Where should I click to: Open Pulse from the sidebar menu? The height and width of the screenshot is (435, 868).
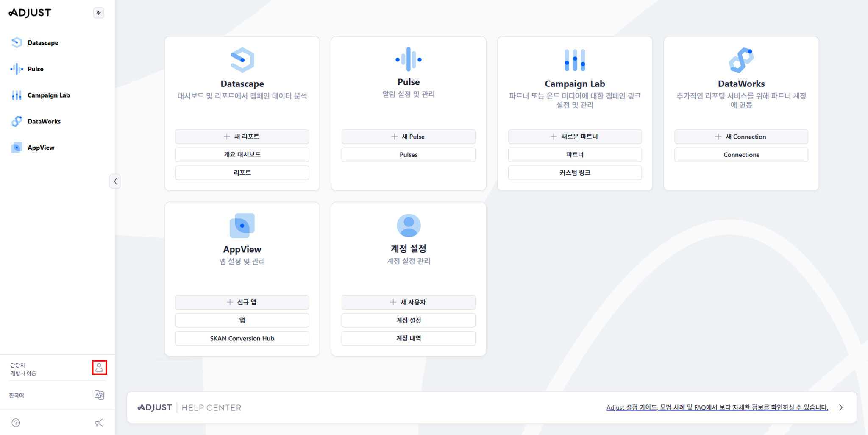pos(36,69)
